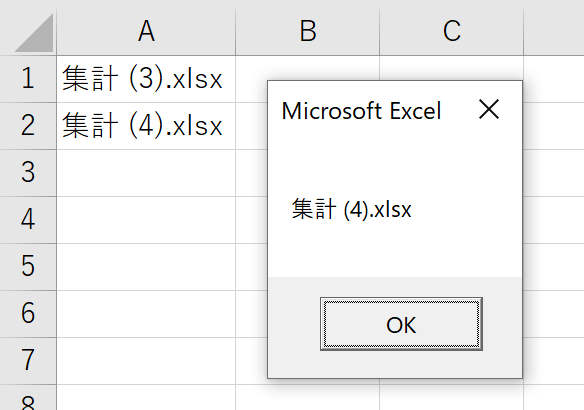Click the dialog message text 集計 (4).xlsx
This screenshot has height=410, width=584.
click(351, 209)
